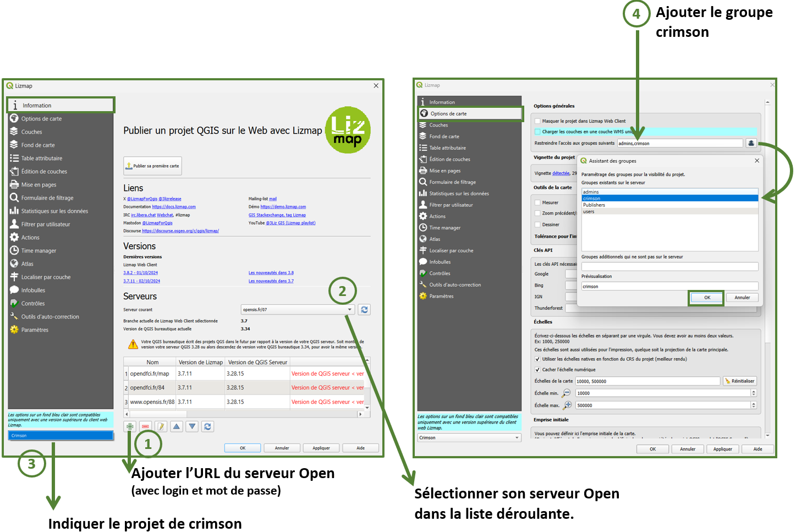
Task: Open the Serveur courant dropdown opensis.fr/07
Action: point(298,310)
